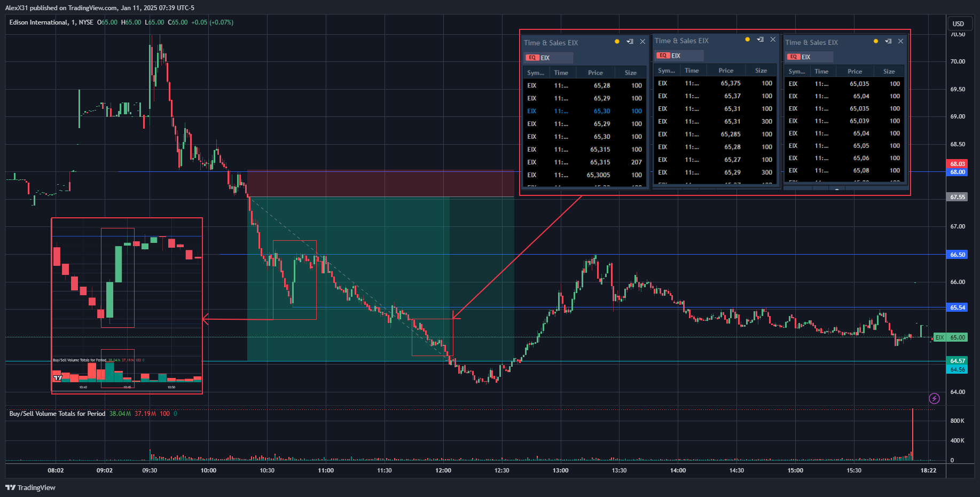The image size is (980, 497).
Task: Sort by Size header in panel listing 65,3005
Action: (631, 73)
